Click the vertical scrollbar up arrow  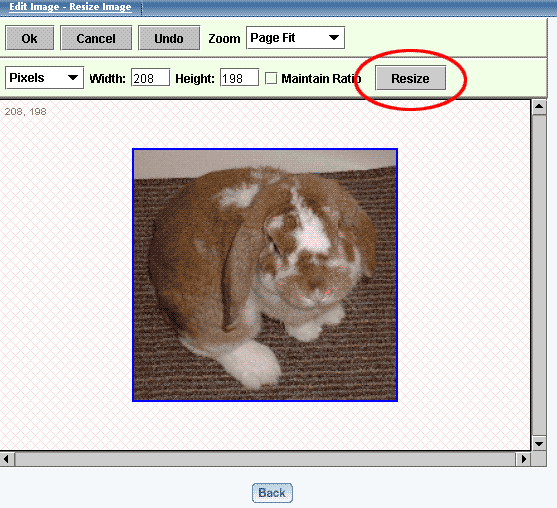pos(539,107)
